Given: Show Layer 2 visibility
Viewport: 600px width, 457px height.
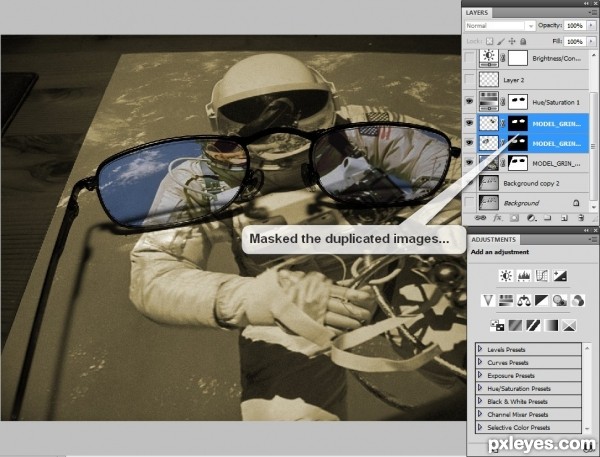Looking at the screenshot, I should click(x=469, y=80).
